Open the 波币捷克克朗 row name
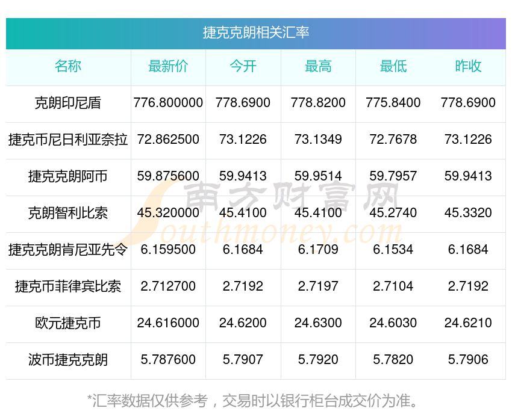Image resolution: width=512 pixels, height=420 pixels. coord(68,360)
